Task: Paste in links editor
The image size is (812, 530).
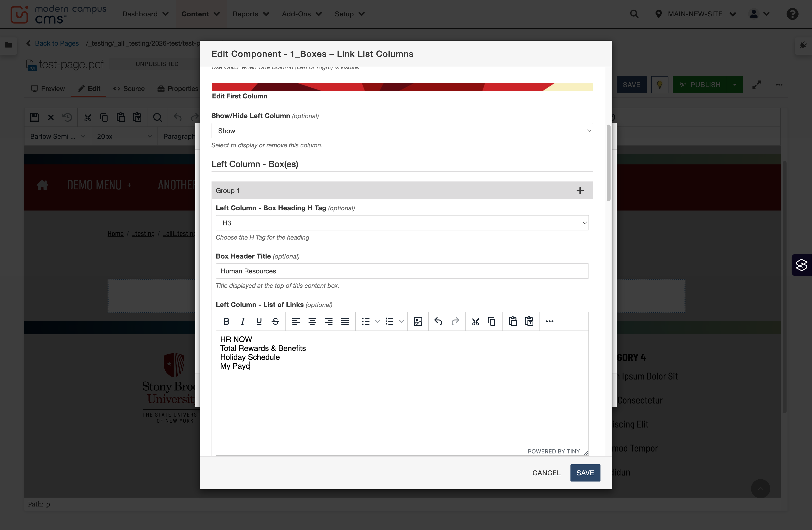Action: point(513,321)
